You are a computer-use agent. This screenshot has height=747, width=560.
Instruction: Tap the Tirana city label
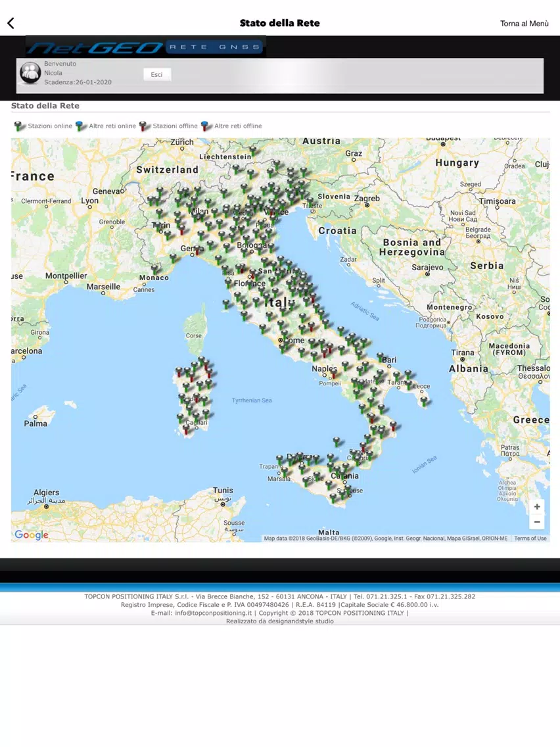coord(463,353)
